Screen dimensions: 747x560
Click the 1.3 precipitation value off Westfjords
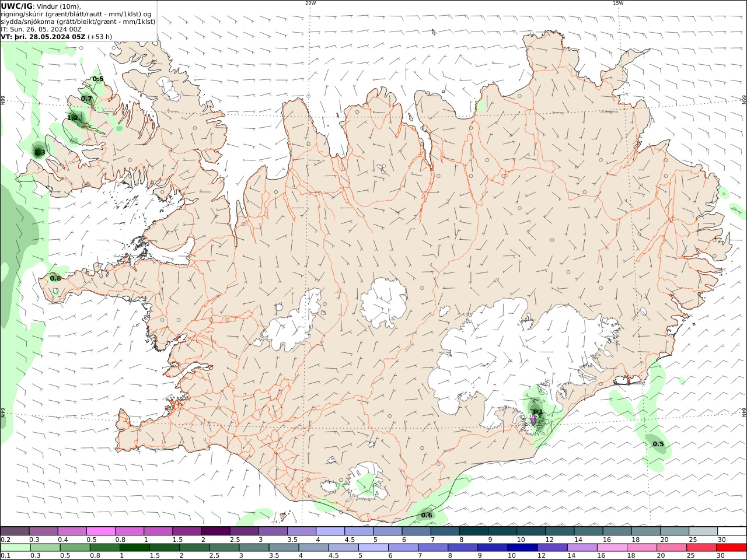pyautogui.click(x=39, y=153)
